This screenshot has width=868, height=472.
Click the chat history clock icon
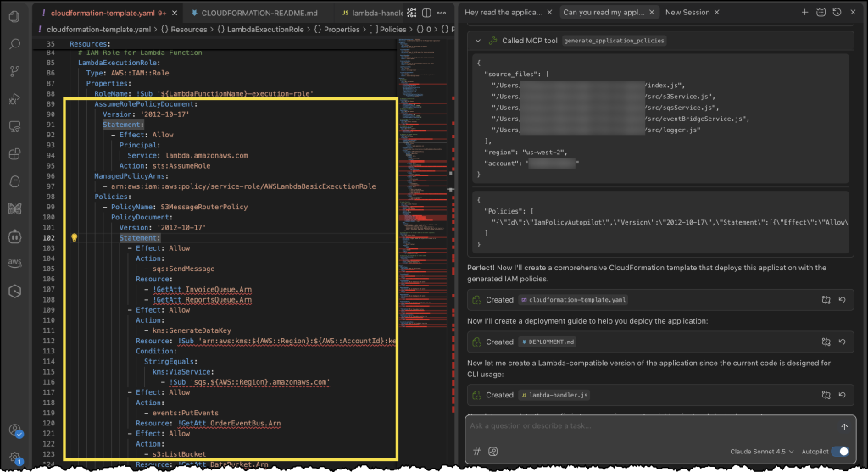click(x=837, y=13)
